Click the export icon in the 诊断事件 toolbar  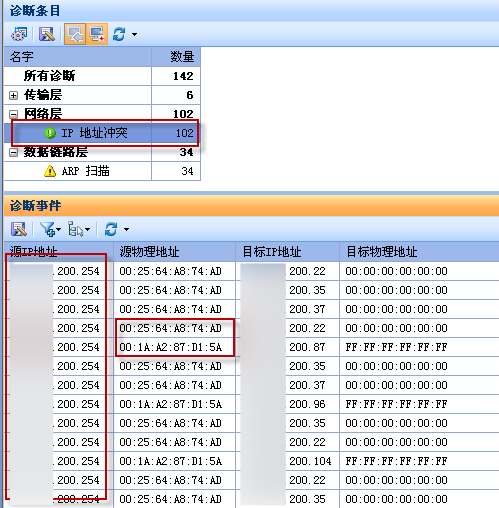19,229
